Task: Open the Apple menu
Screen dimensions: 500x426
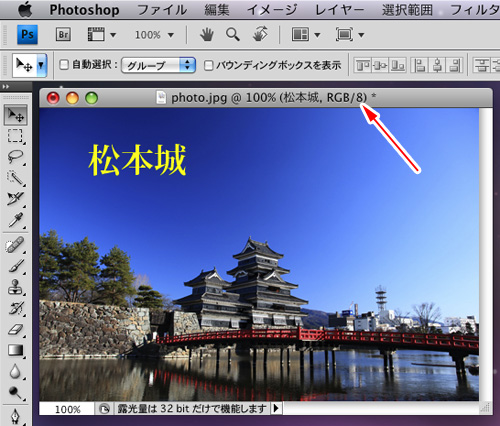Action: tap(25, 10)
